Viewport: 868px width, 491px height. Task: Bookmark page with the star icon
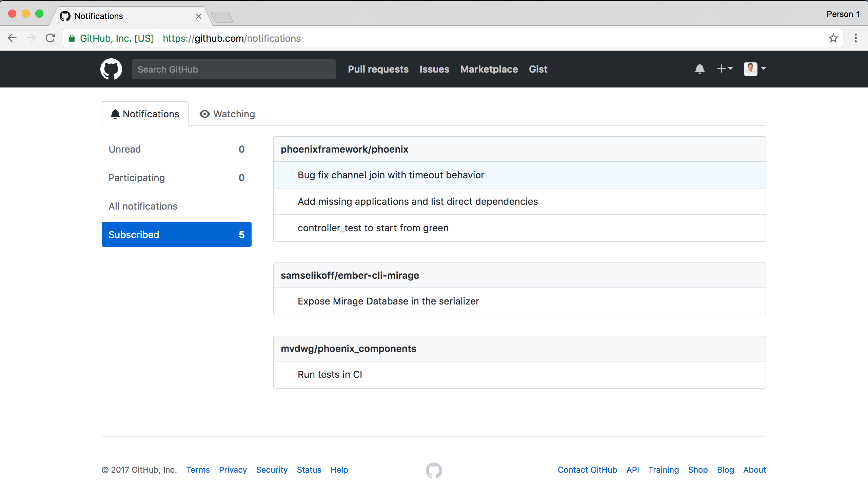833,38
